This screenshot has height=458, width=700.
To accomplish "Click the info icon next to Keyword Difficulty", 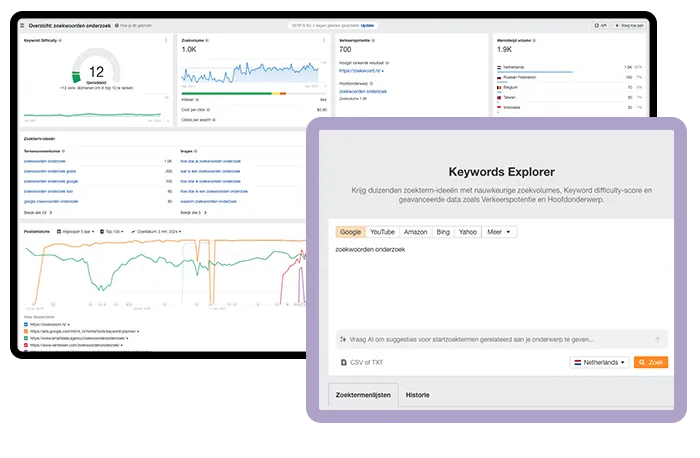I will point(60,40).
